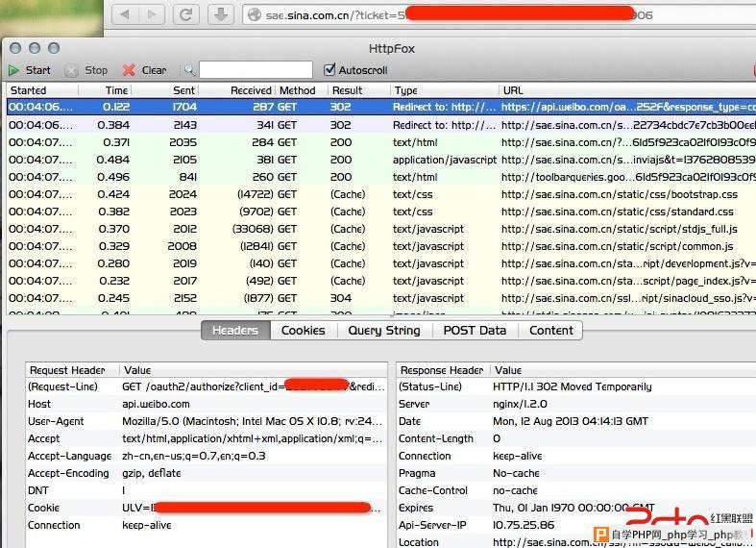Show the POST Data tab
Viewport: 756px width, 548px height.
[475, 331]
